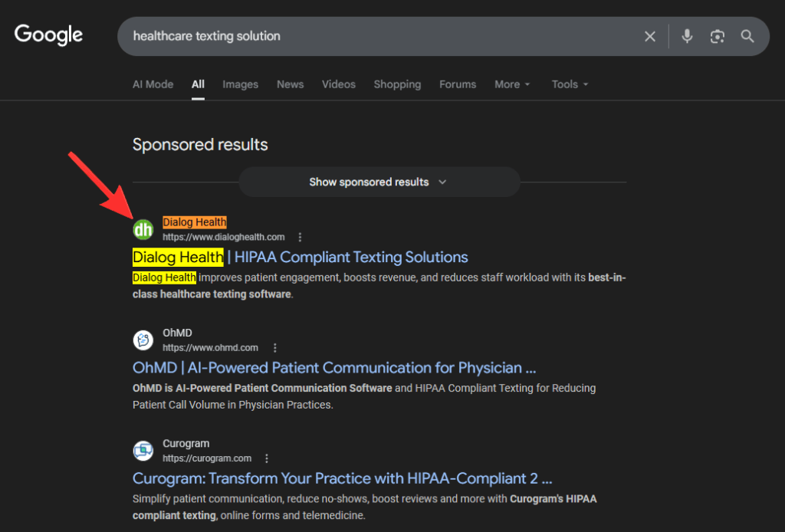
Task: Open the More search categories dropdown
Action: pyautogui.click(x=511, y=84)
